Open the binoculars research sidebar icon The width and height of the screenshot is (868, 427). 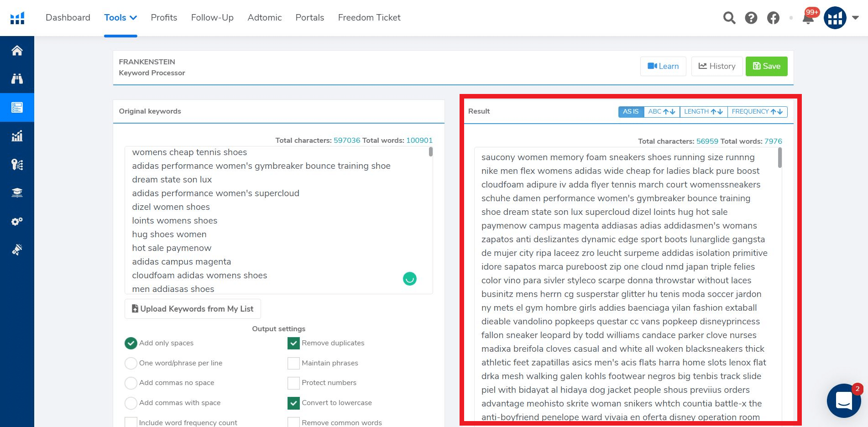pos(17,78)
